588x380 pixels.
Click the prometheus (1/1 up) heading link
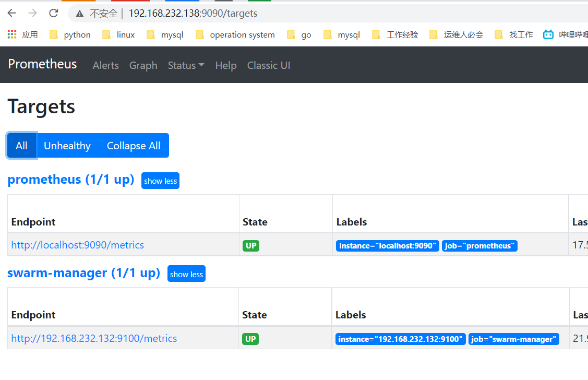point(71,180)
